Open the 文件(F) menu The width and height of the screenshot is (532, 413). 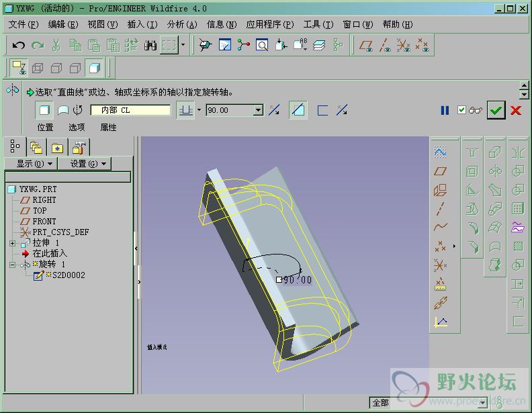point(24,24)
